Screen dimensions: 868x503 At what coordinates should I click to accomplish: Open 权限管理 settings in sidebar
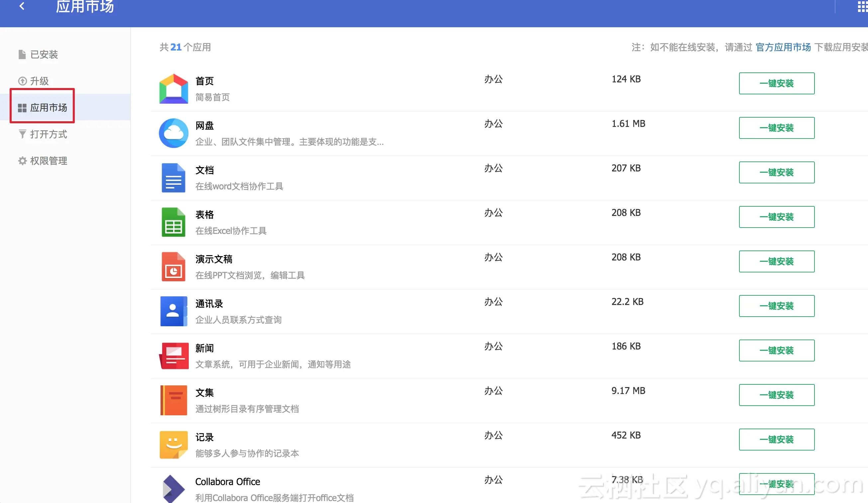[48, 161]
